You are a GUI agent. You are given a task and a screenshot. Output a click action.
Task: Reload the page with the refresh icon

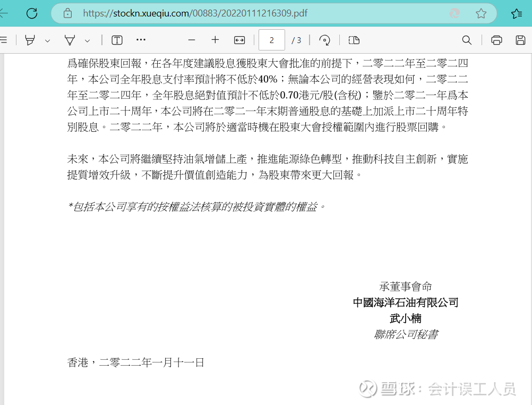[x=32, y=13]
